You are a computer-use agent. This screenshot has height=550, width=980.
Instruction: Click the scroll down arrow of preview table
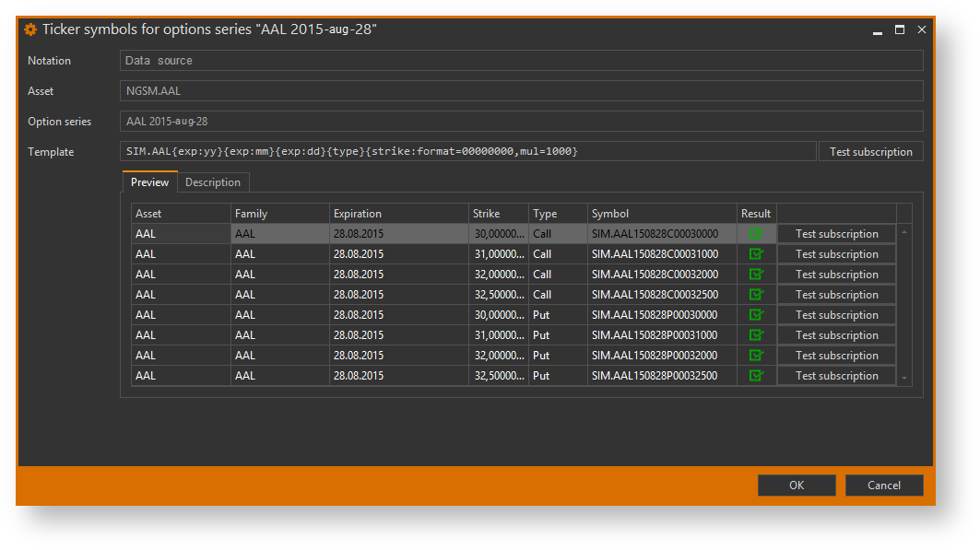pos(904,378)
